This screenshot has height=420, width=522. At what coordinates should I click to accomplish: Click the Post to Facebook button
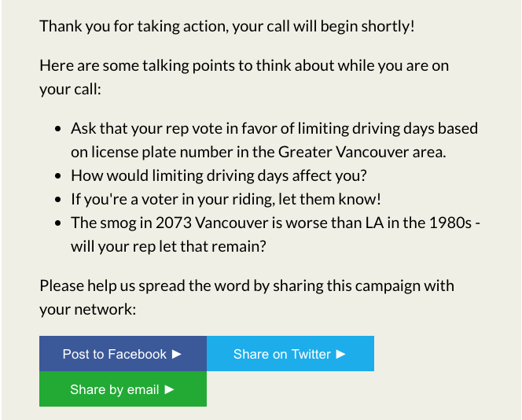[x=123, y=353]
